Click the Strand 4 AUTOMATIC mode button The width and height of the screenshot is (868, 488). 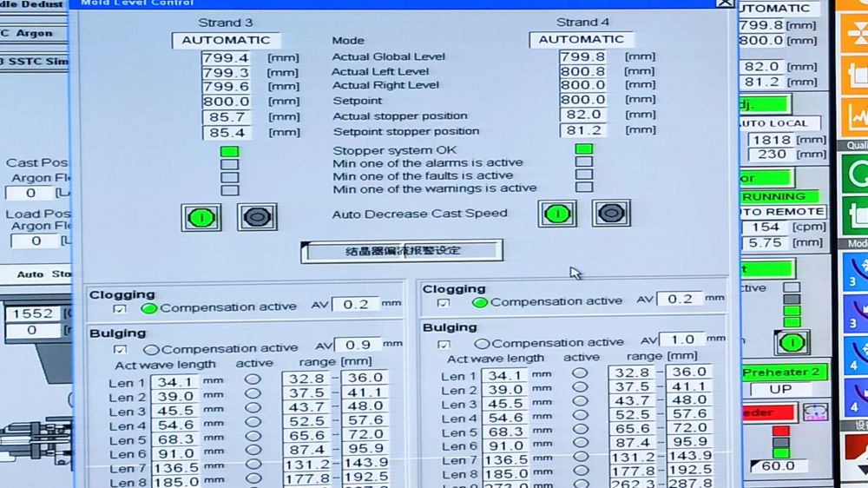[x=582, y=39]
